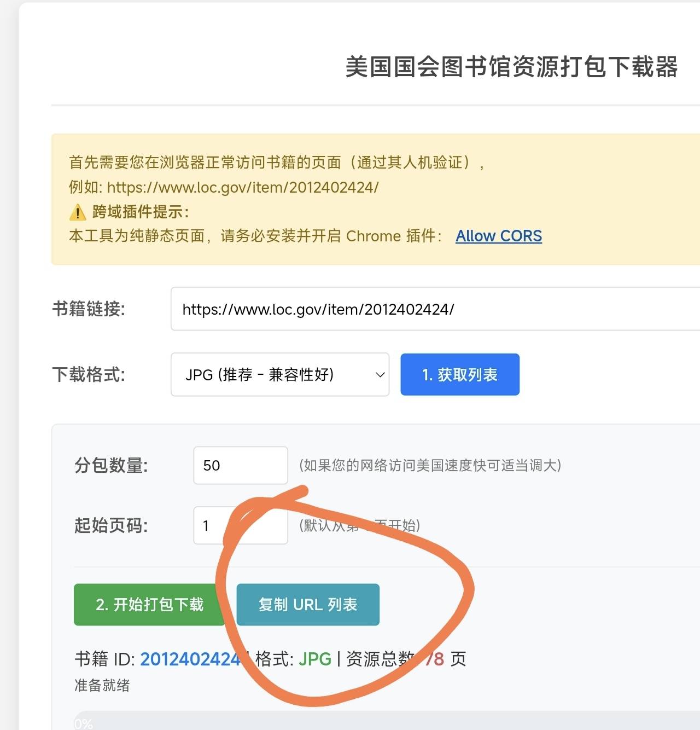Start download with 2. 开始打包下载 button
The width and height of the screenshot is (700, 730).
point(149,605)
